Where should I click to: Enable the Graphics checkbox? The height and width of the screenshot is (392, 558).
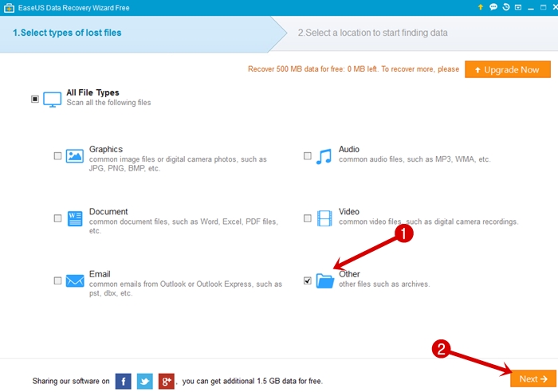[x=57, y=156]
